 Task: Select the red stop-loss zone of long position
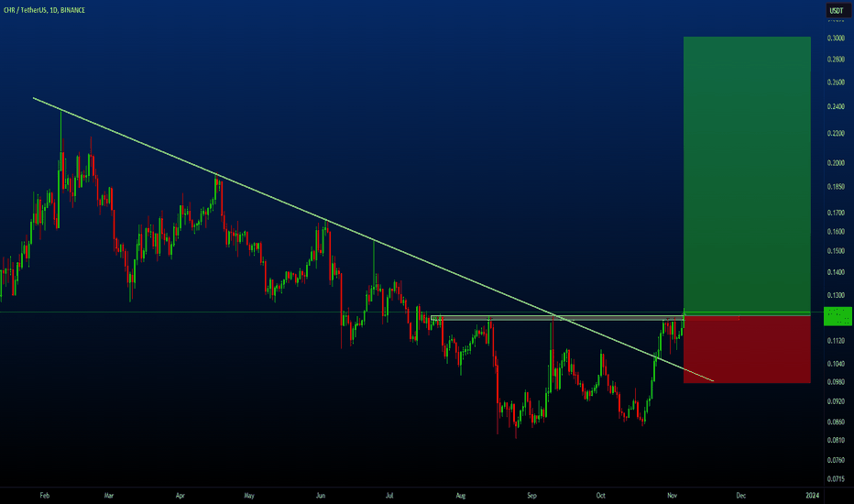[747, 349]
